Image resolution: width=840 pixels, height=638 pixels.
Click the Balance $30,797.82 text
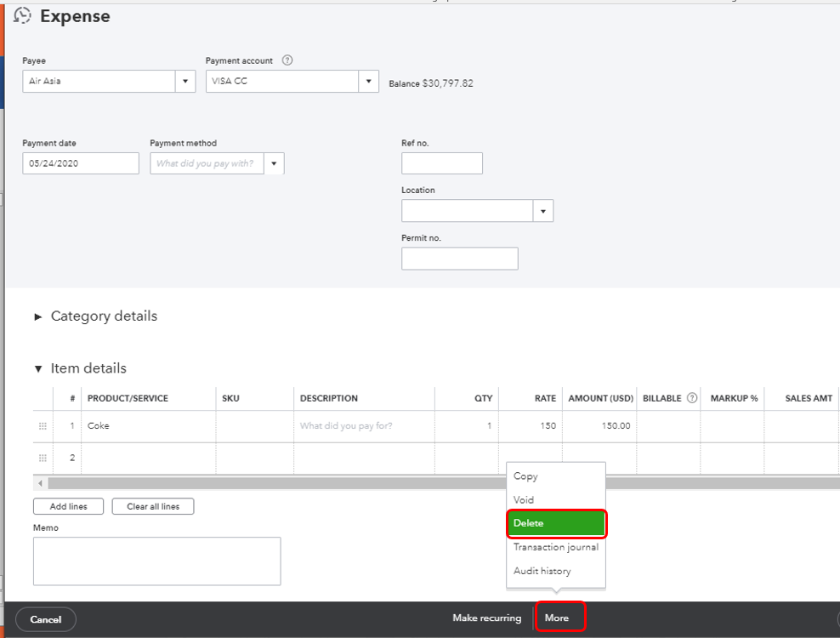point(431,83)
